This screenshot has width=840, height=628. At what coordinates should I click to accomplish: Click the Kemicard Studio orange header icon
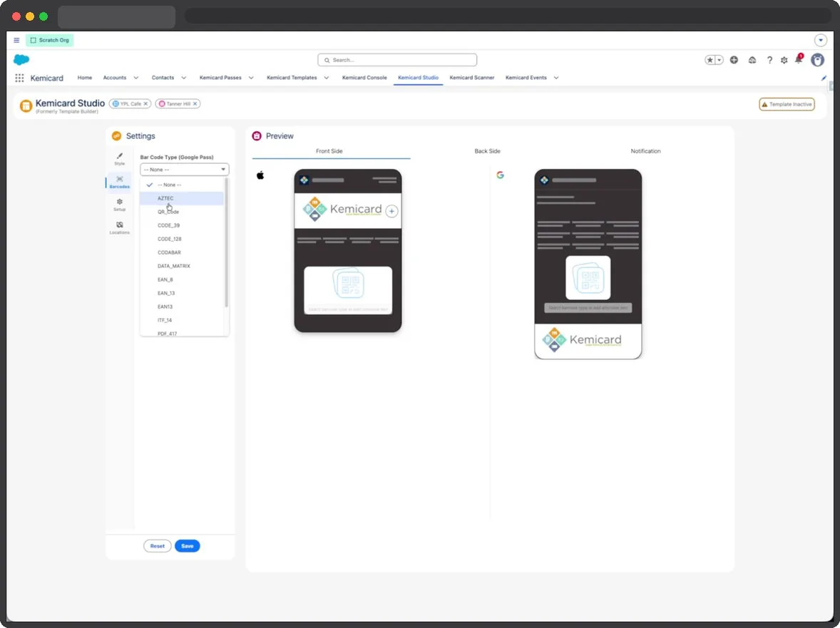click(x=26, y=106)
